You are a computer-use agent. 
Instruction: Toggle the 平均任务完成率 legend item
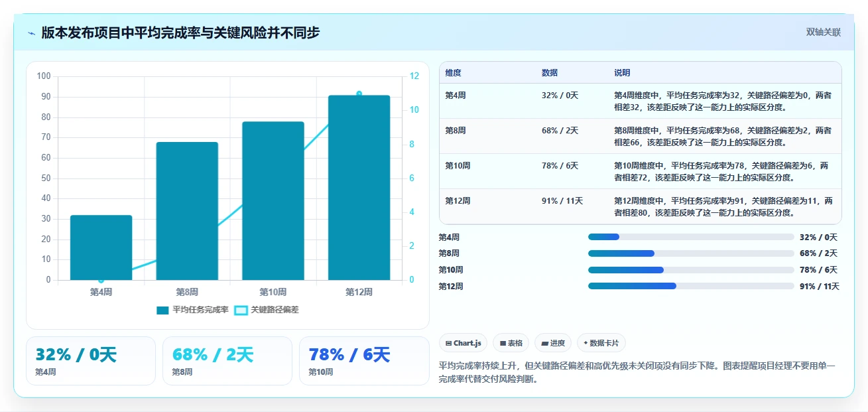click(193, 310)
